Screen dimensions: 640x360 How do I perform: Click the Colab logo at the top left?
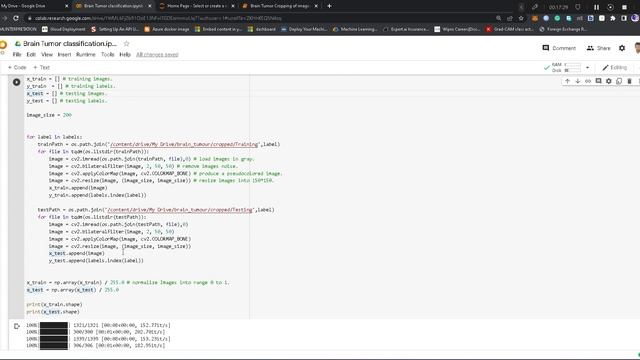pos(3,45)
